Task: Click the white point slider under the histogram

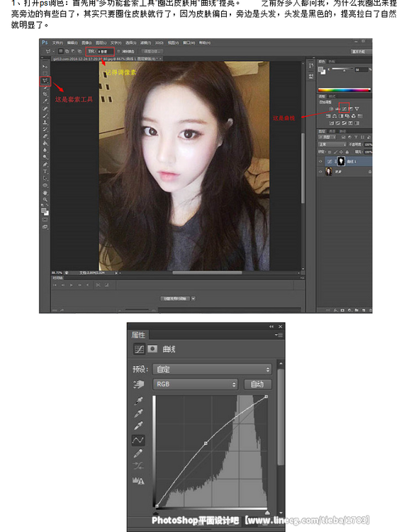Action: pyautogui.click(x=267, y=512)
